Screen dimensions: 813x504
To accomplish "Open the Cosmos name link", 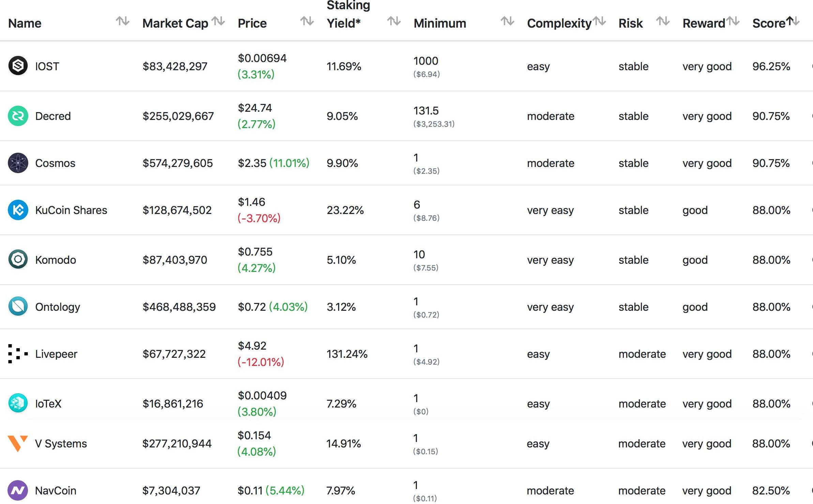I will click(55, 163).
